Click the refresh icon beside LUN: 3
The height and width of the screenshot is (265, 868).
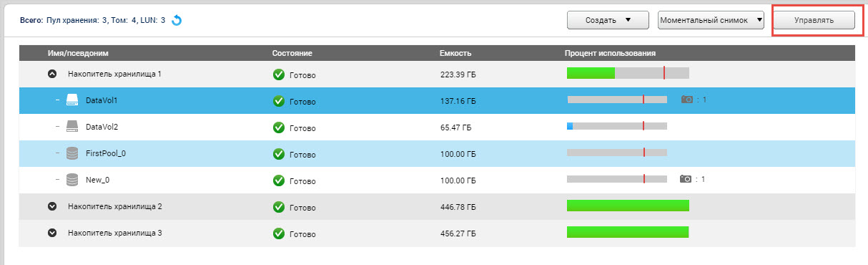coord(177,20)
